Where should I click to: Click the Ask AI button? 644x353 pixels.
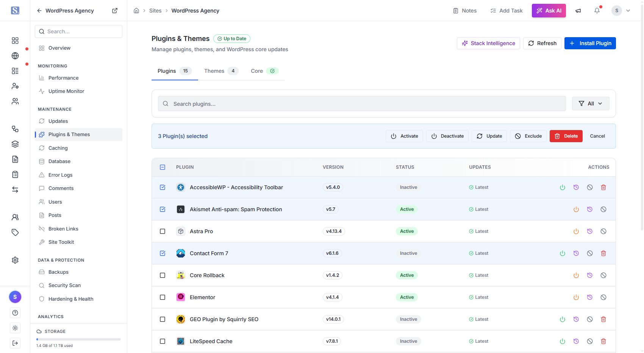(549, 11)
